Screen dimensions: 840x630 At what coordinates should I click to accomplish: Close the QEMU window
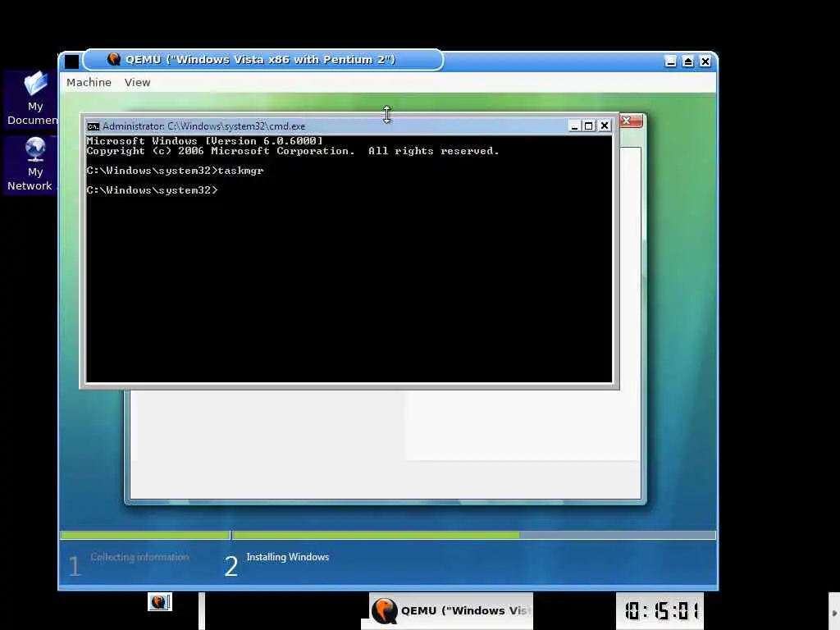point(705,62)
